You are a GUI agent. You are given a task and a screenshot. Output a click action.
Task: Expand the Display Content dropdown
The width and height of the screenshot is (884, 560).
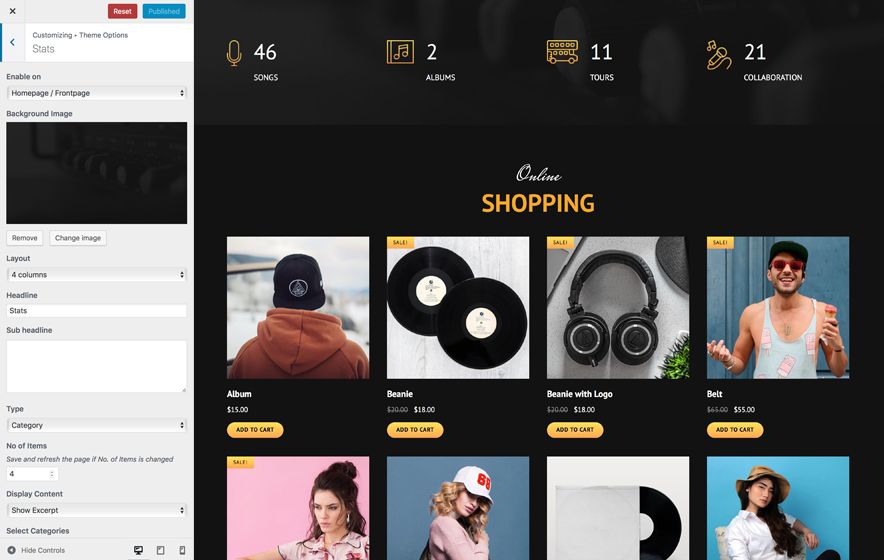point(96,510)
